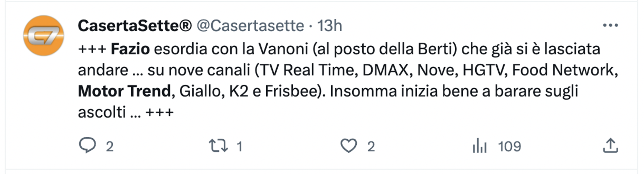Viewport: 644px width, 174px height.
Task: Click the like count beside the heart
Action: 371,147
